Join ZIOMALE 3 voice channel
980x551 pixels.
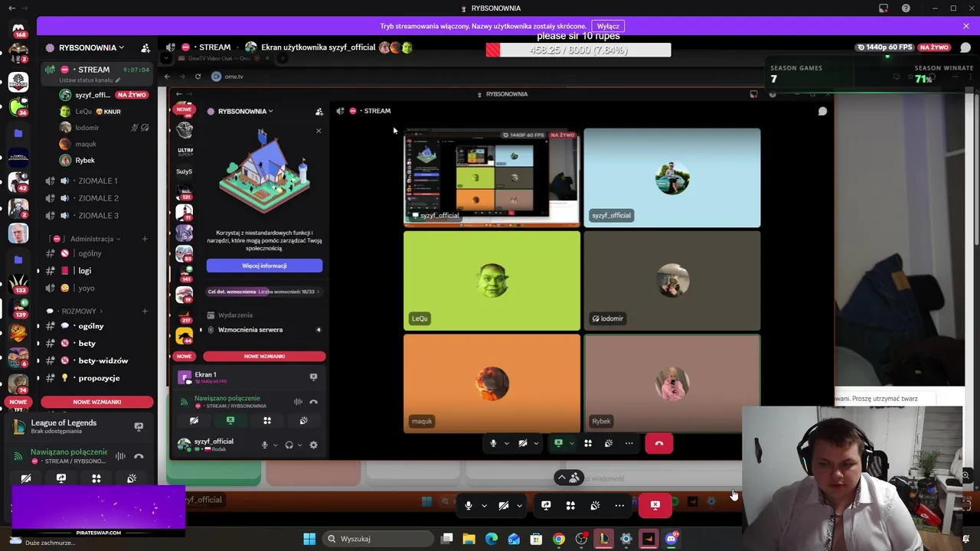[x=98, y=216]
